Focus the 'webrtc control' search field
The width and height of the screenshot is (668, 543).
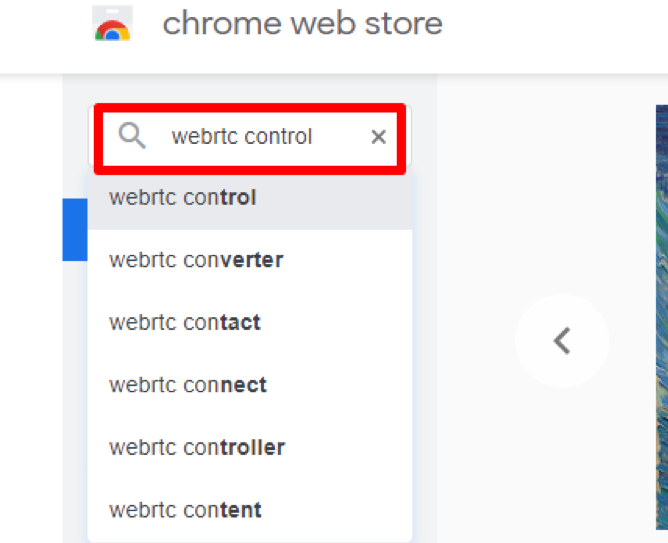[x=250, y=137]
